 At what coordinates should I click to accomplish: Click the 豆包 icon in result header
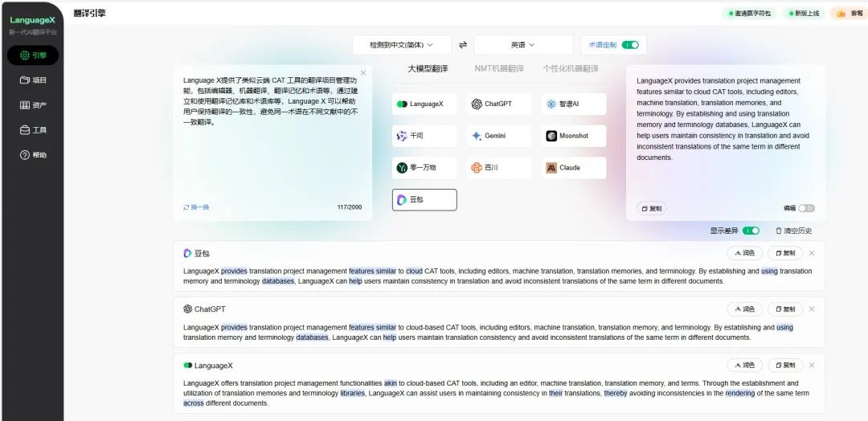coord(187,253)
